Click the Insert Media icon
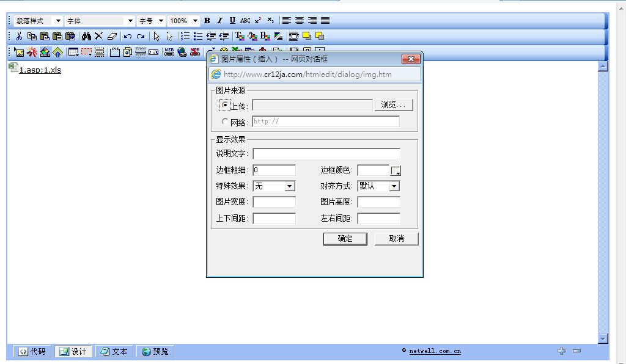This screenshot has height=364, width=626. click(45, 52)
